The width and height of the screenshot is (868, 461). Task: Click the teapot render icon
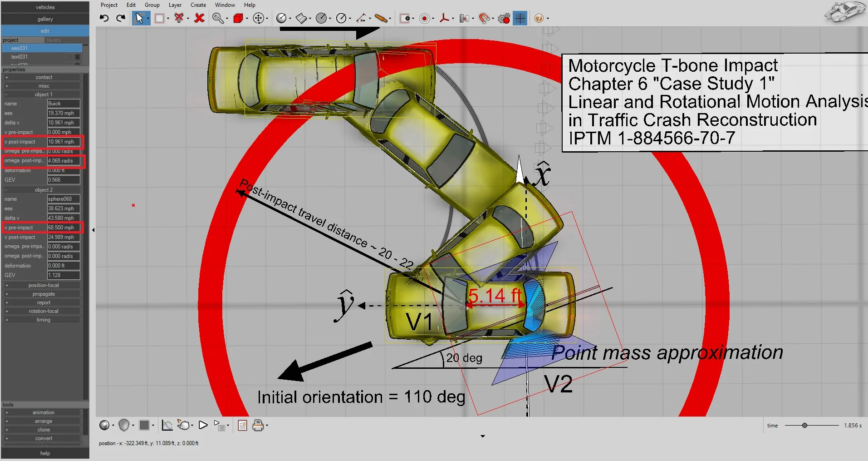(x=183, y=425)
